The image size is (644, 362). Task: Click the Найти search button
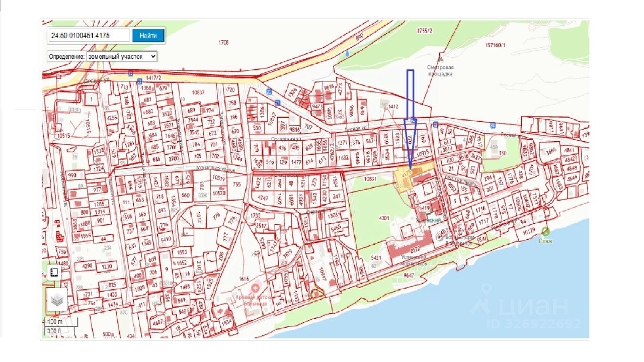coord(148,35)
